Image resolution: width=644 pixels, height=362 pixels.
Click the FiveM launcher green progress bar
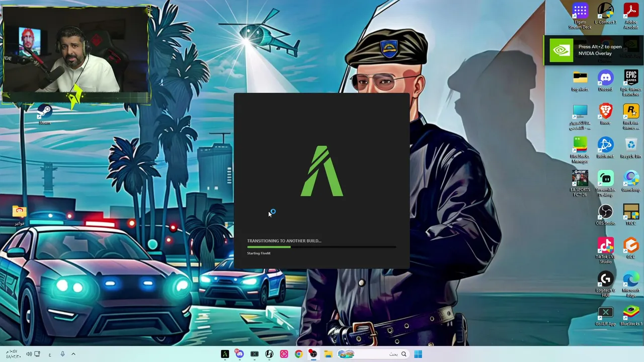321,247
